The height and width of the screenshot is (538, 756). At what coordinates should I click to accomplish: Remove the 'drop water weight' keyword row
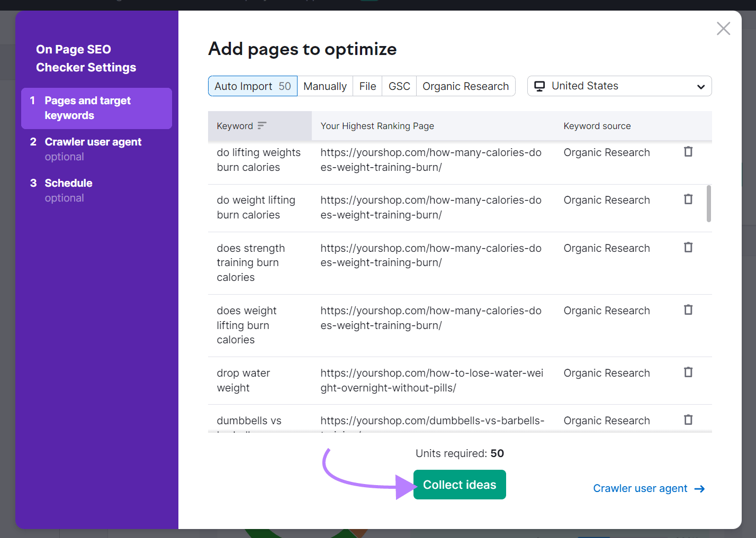click(x=688, y=372)
